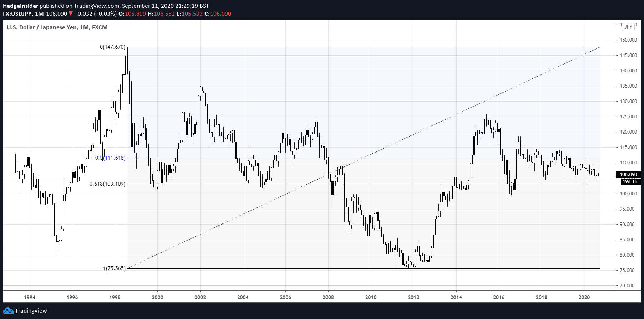Screen dimensions: 644x319
Task: Click the 115.000 price axis label
Action: 628,147
